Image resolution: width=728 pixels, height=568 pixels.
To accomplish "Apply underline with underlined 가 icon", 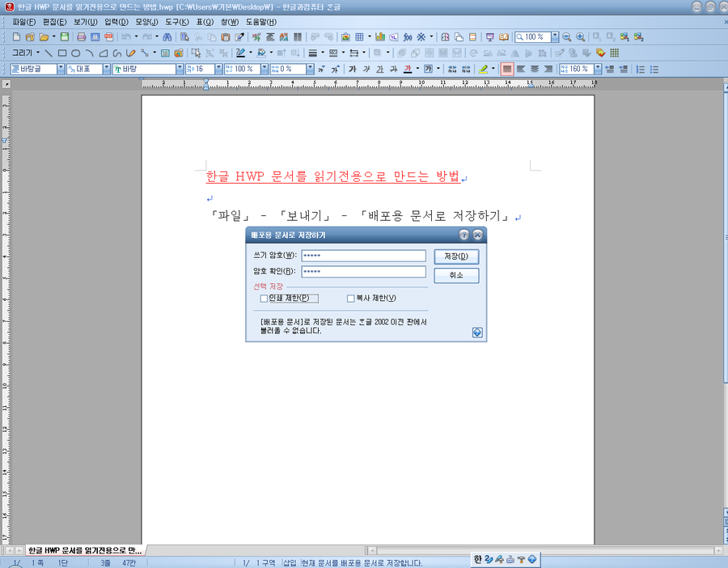I will pyautogui.click(x=380, y=70).
